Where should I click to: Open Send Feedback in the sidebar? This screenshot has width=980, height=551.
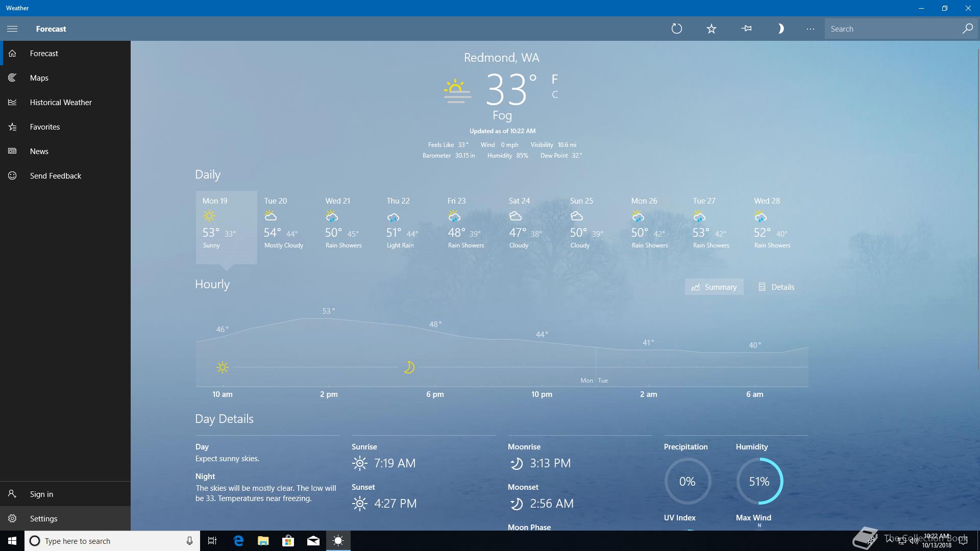65,176
